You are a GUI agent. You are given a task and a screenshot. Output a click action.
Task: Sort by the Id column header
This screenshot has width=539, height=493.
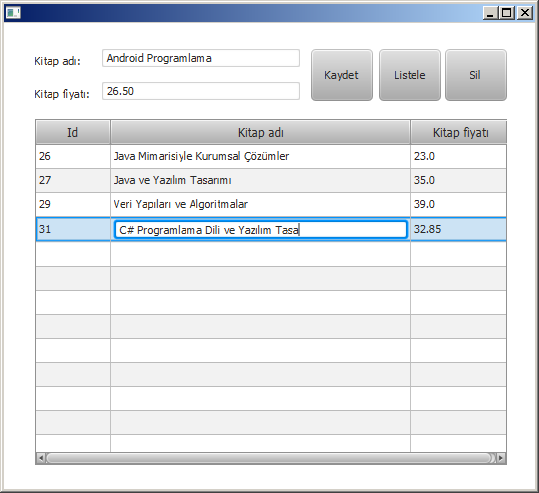point(73,132)
